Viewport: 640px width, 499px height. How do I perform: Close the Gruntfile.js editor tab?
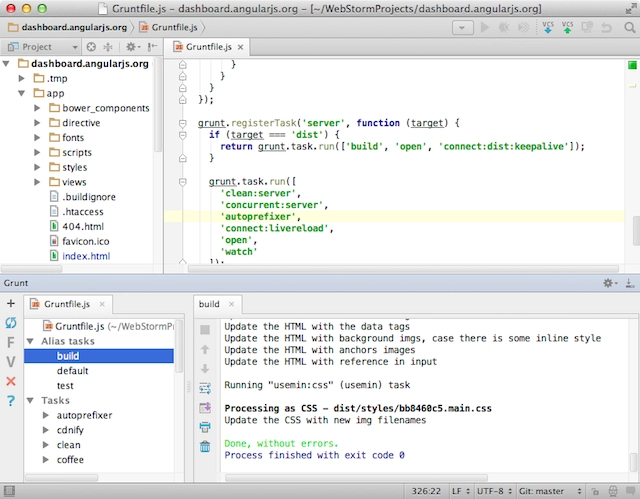pos(241,47)
